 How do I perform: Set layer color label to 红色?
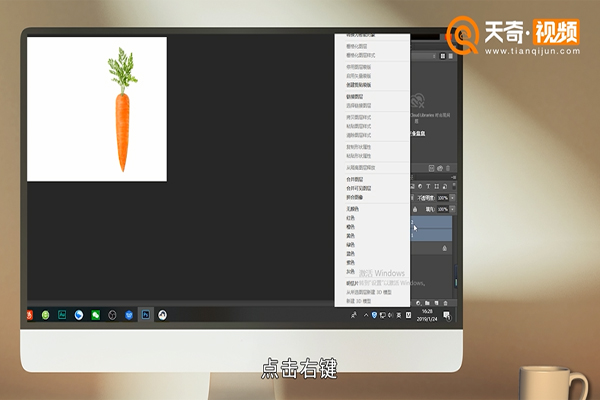pos(351,218)
